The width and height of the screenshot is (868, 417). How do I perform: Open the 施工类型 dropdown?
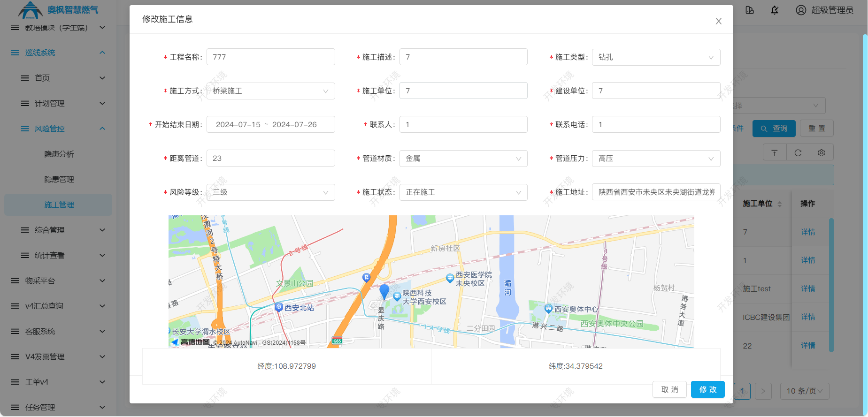(x=656, y=57)
